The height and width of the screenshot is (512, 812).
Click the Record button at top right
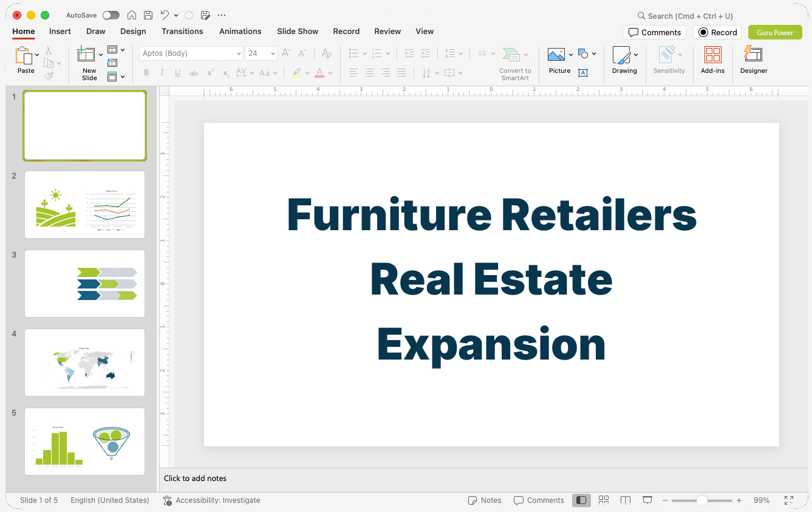[x=717, y=32]
